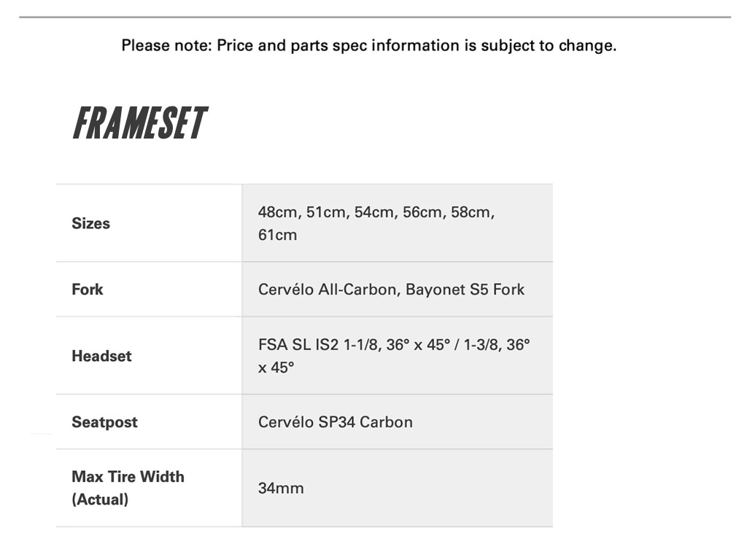Click the 34mm tire width value
The height and width of the screenshot is (560, 747).
tap(281, 489)
